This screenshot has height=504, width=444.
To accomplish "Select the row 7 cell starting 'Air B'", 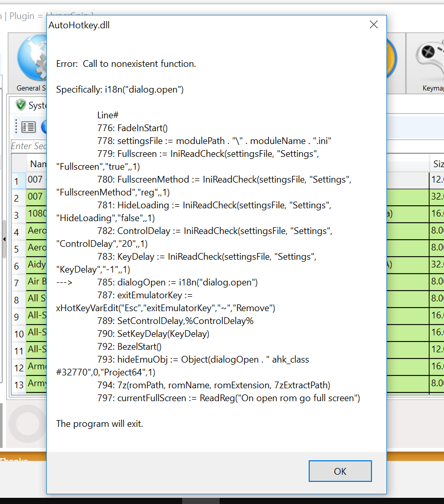I will tap(37, 282).
